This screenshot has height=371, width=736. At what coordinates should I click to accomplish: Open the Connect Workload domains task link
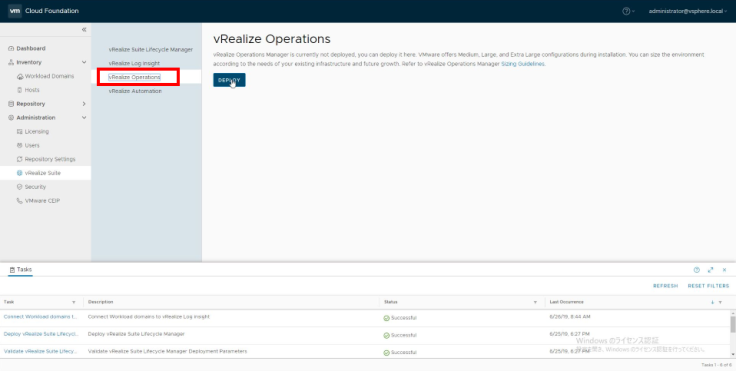[x=40, y=317]
